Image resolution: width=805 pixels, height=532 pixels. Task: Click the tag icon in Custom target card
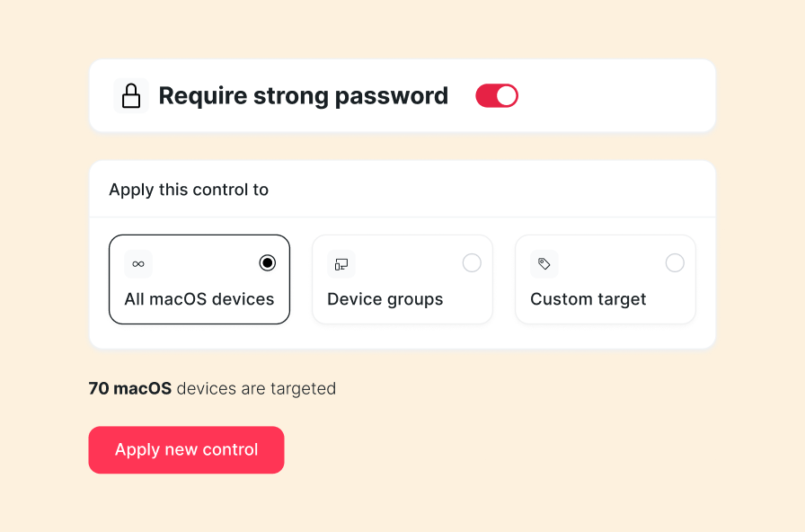(544, 264)
